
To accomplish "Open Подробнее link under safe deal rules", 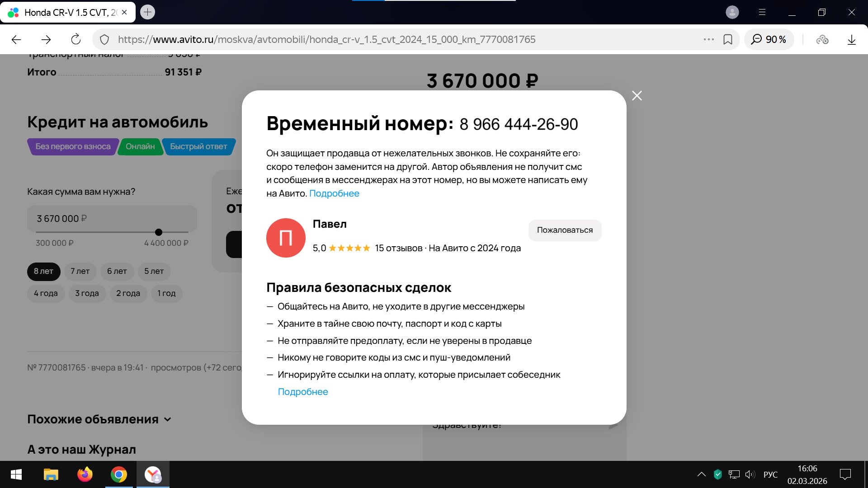I will (x=302, y=392).
